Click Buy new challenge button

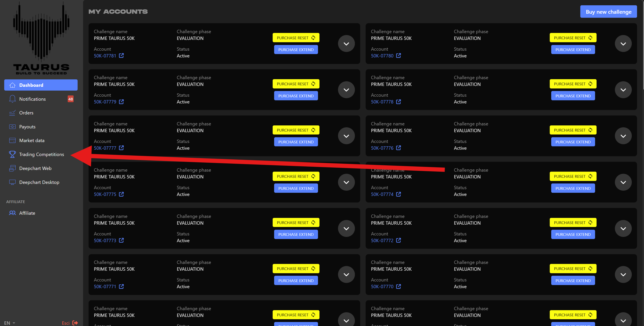point(608,12)
